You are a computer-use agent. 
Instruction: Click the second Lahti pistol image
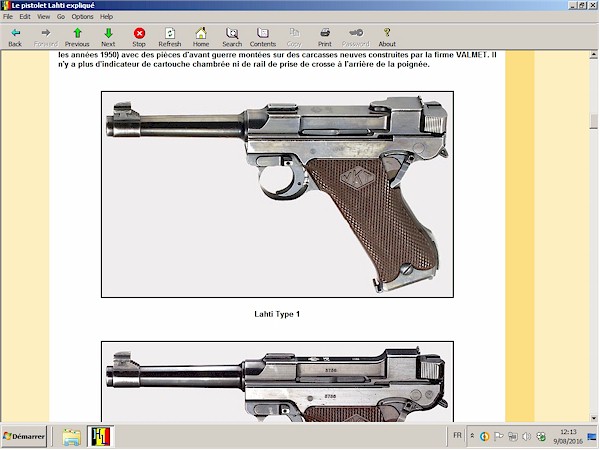pyautogui.click(x=277, y=382)
